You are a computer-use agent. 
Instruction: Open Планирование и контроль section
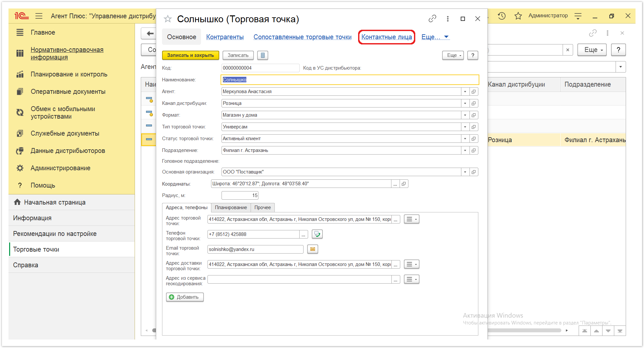pos(69,74)
